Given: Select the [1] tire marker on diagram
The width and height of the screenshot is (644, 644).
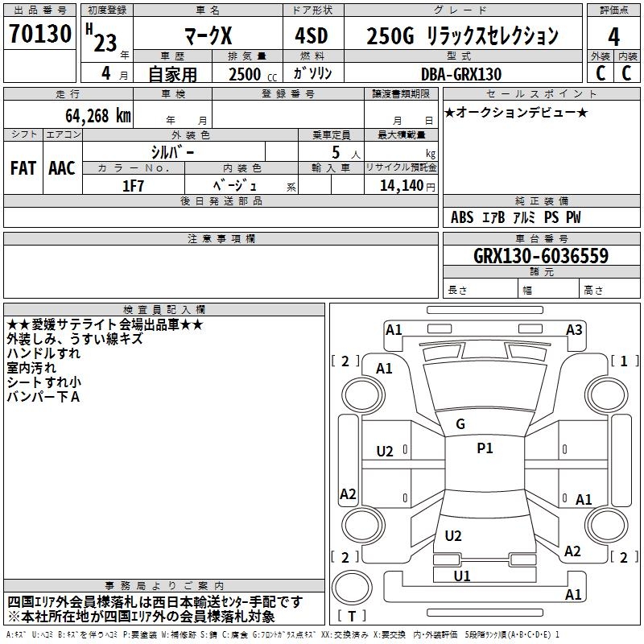Looking at the screenshot, I should 623,361.
